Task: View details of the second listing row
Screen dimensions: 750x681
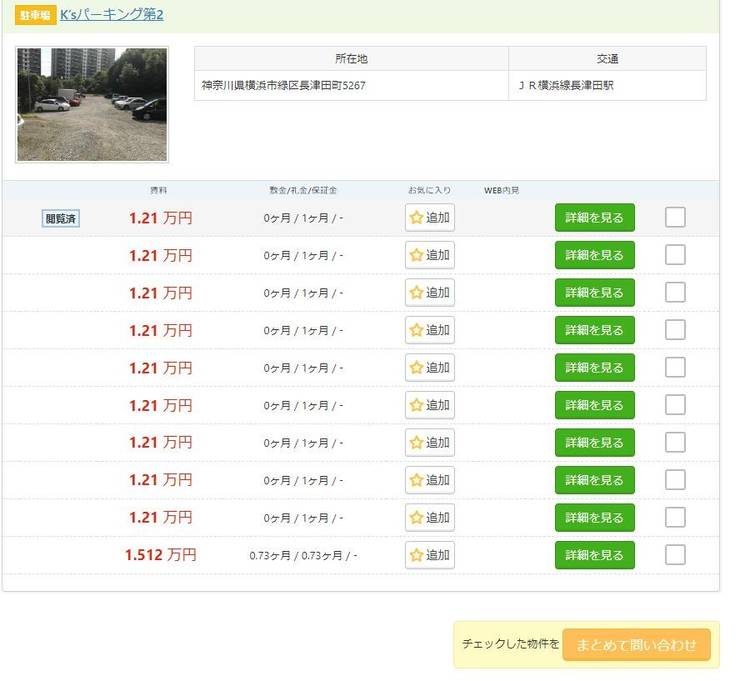Action: [x=595, y=255]
